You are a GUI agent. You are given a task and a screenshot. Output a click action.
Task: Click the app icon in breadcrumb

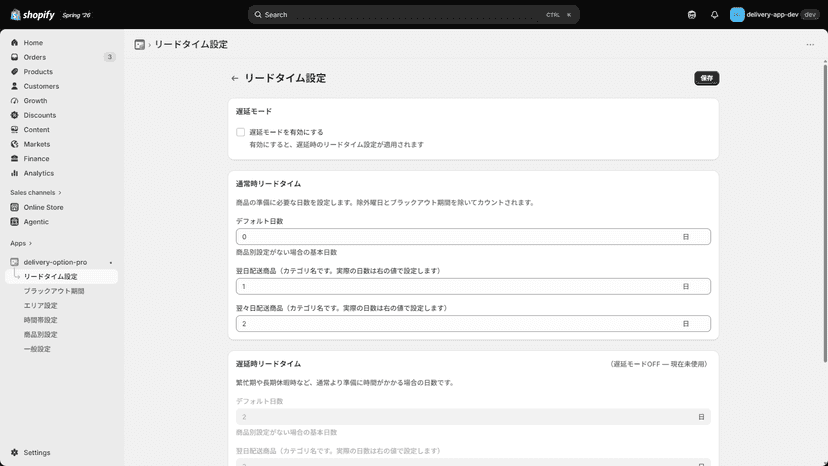(x=139, y=45)
